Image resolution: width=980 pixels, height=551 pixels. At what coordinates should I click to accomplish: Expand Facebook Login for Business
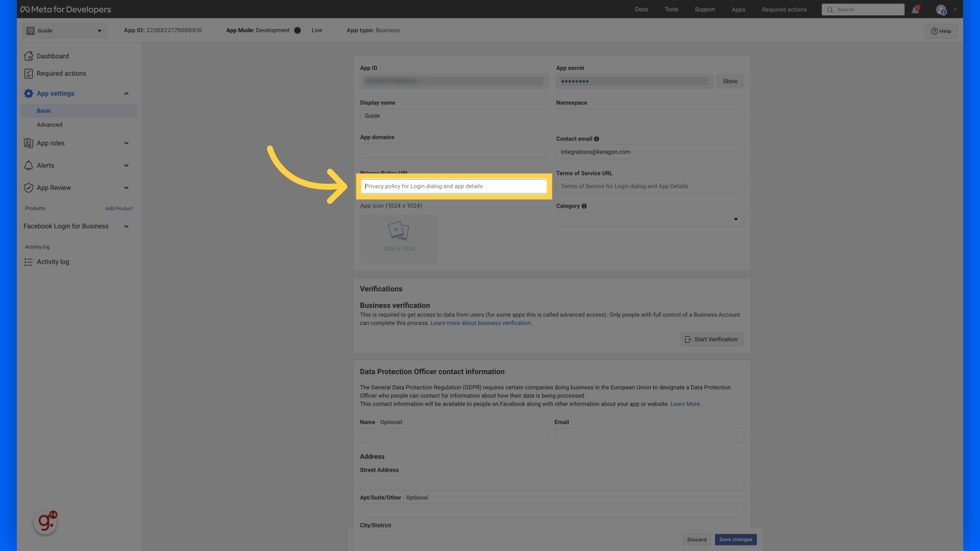[127, 227]
